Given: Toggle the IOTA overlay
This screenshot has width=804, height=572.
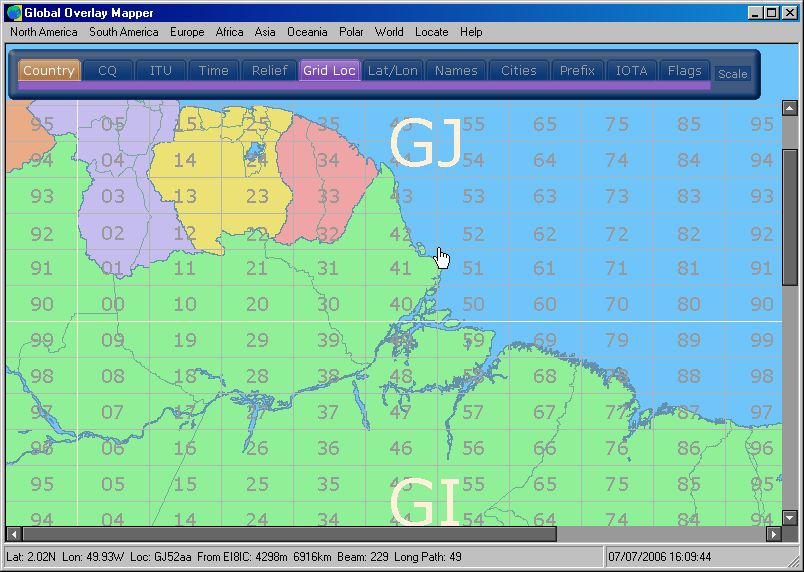Looking at the screenshot, I should (x=631, y=71).
